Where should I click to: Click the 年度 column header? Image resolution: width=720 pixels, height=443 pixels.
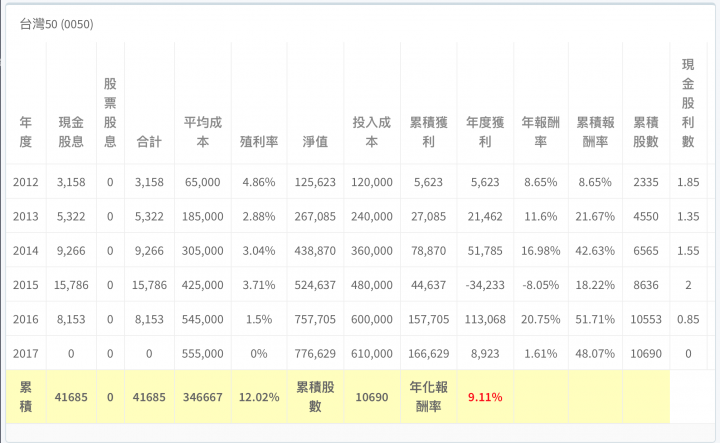coord(26,132)
